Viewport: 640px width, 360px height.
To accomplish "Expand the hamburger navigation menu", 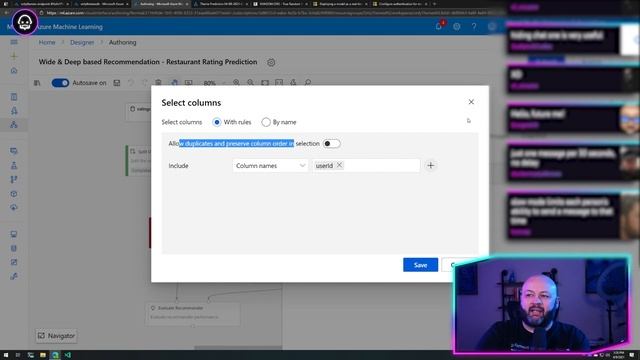I will click(x=14, y=42).
